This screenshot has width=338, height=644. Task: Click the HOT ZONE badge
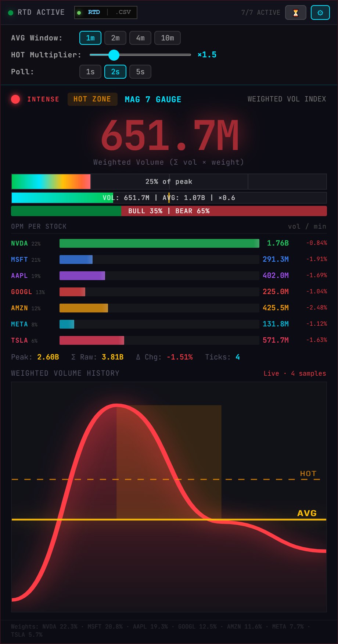click(x=92, y=99)
